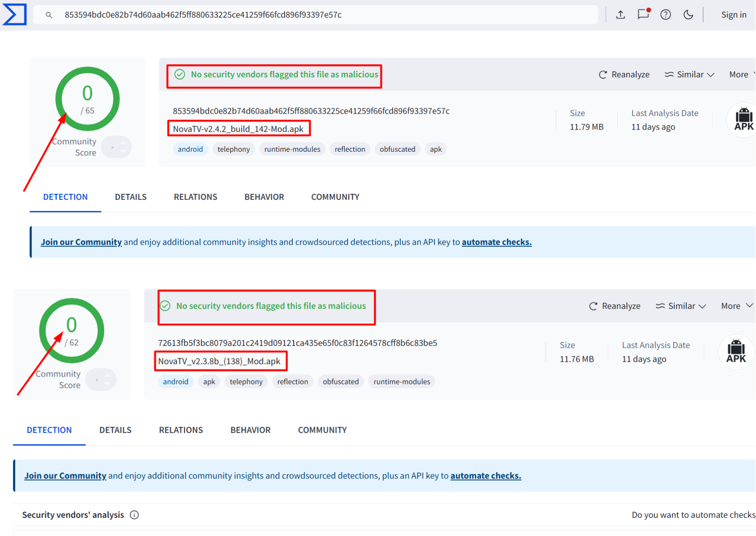Click green check icon in upper no-detections banner
The width and height of the screenshot is (756, 536).
(x=179, y=74)
